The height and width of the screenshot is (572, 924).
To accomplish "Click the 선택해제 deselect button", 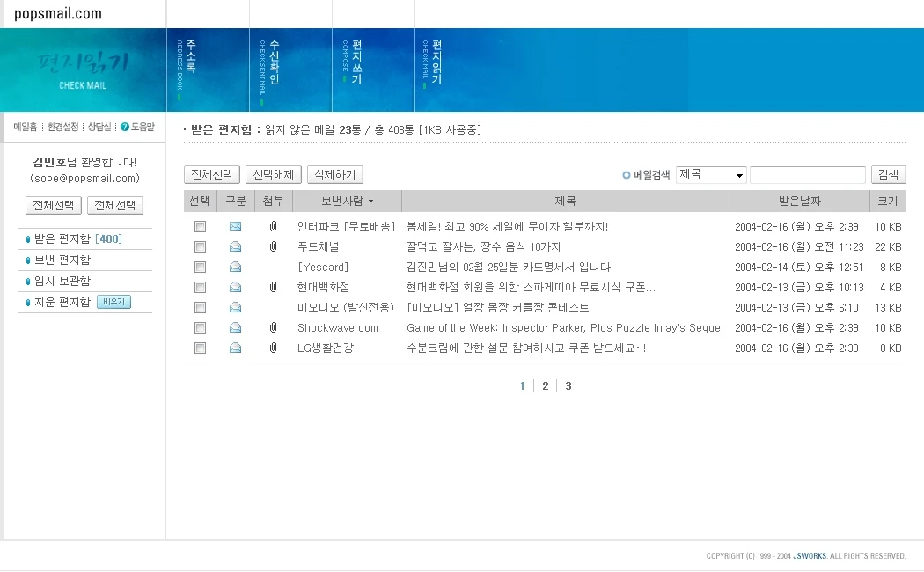I will [274, 174].
